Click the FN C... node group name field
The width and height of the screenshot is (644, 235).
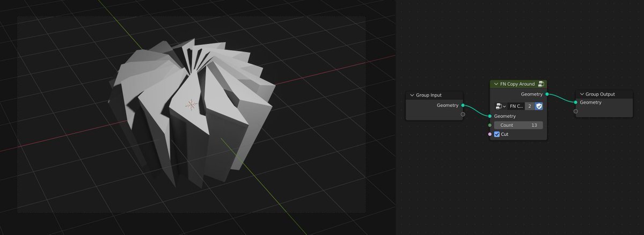[516, 106]
